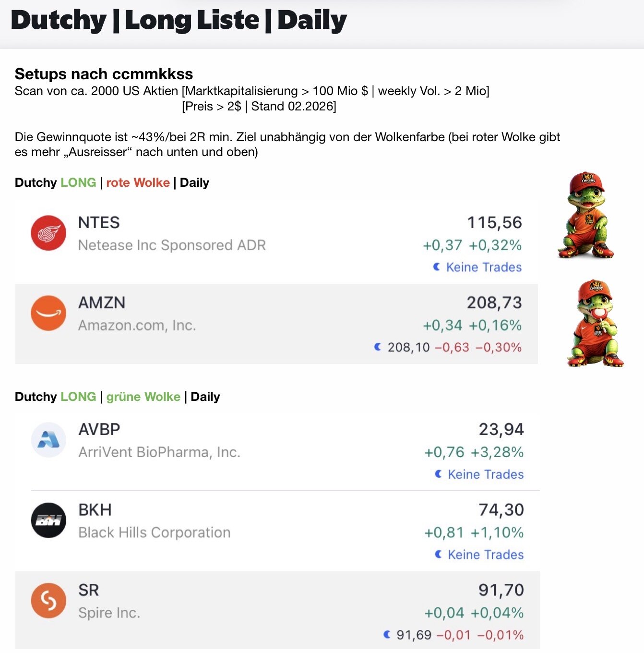The image size is (644, 653).
Task: Click the NetEase red logo icon
Action: click(48, 233)
